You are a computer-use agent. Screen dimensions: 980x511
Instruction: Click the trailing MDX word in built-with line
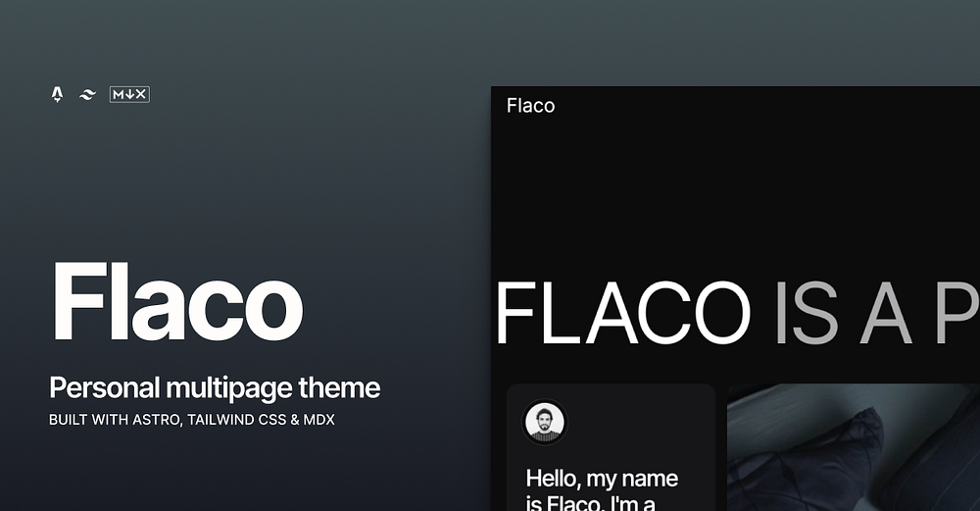tap(318, 420)
